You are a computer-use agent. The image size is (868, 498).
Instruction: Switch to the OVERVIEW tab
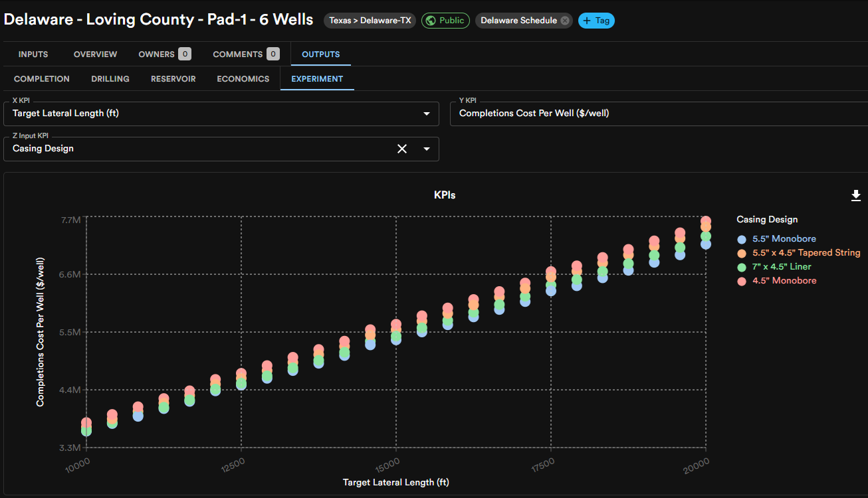(95, 54)
